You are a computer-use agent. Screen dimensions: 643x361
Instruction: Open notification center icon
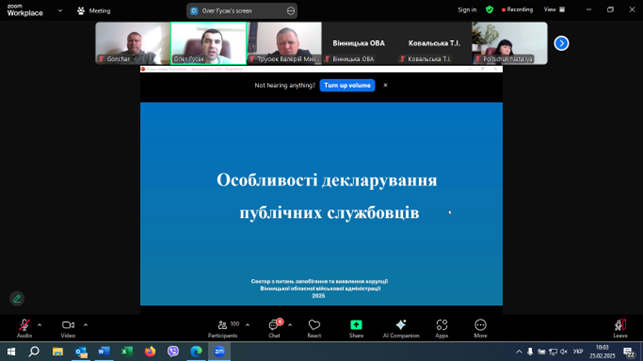[x=629, y=352]
